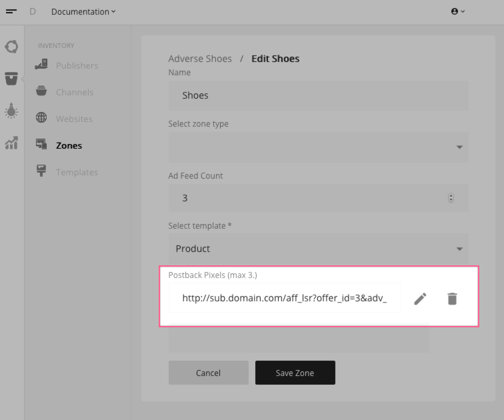Expand the Documentation workspace dropdown
This screenshot has width=504, height=420.
83,12
